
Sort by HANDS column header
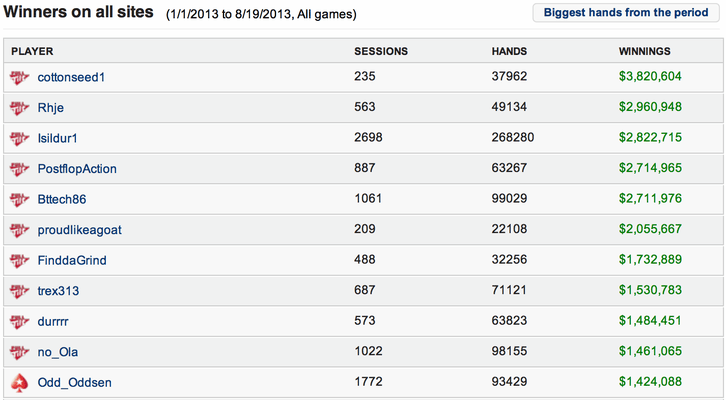(509, 51)
